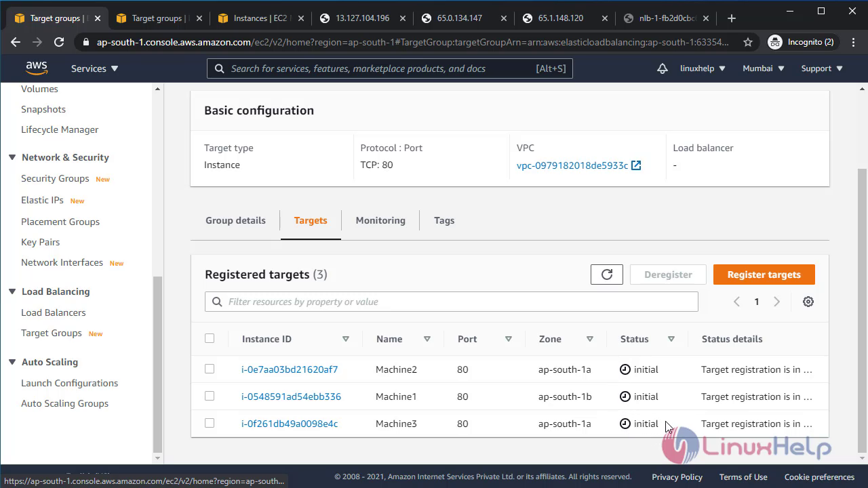Viewport: 868px width, 488px height.
Task: Open a new browser tab
Action: coord(731,18)
